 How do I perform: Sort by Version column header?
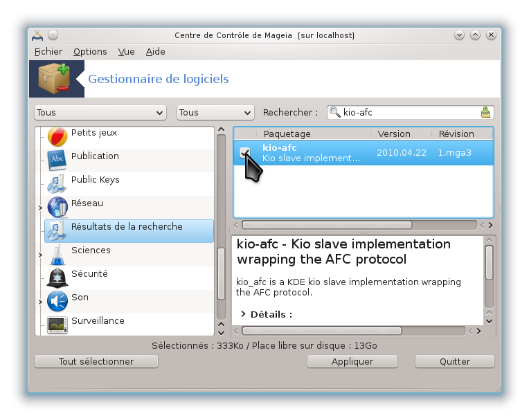pyautogui.click(x=400, y=134)
